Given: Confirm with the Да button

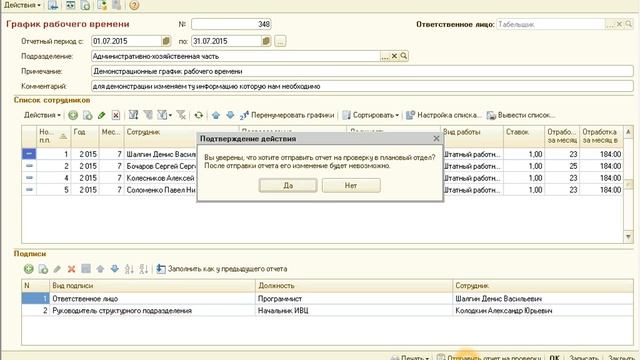Looking at the screenshot, I should [x=288, y=185].
